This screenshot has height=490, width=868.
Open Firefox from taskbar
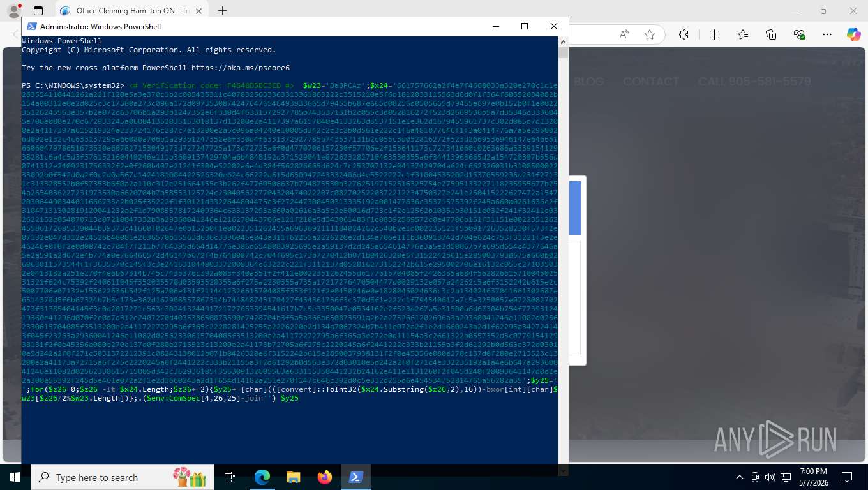point(325,477)
